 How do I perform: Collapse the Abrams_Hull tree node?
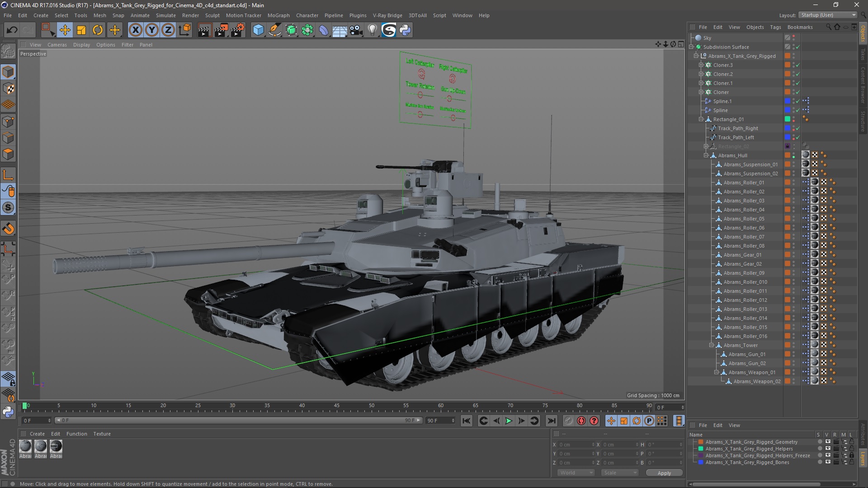coord(706,155)
